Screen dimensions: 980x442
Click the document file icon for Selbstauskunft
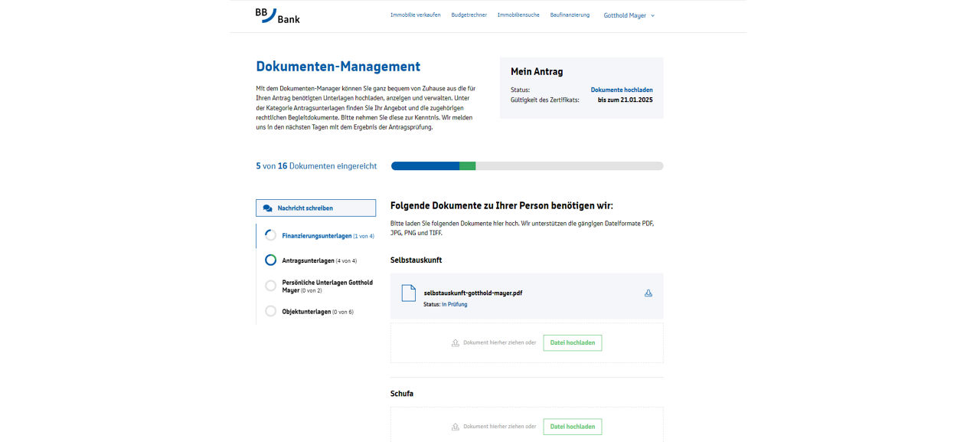tap(409, 293)
